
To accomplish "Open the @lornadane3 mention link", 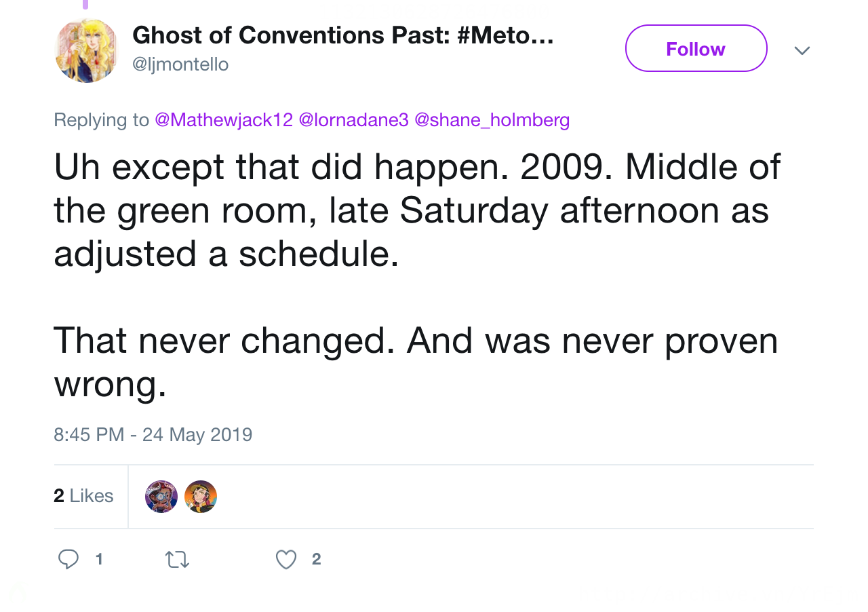I will tap(353, 120).
